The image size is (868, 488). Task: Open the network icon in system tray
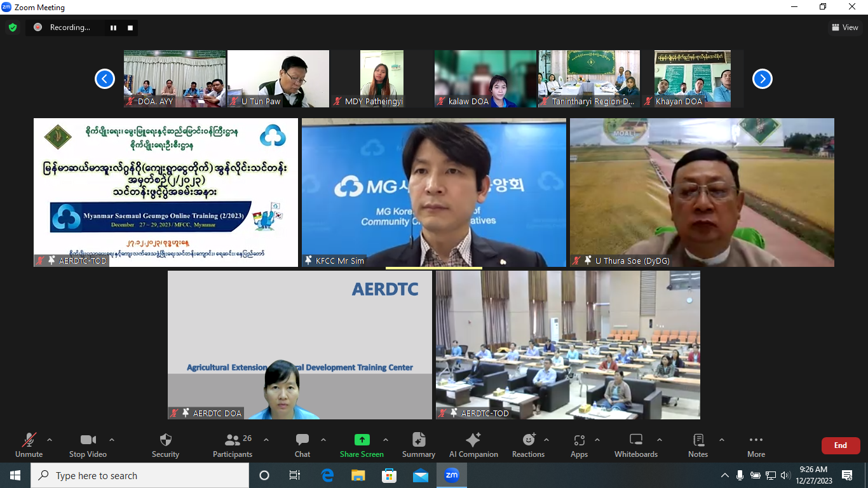pos(771,475)
